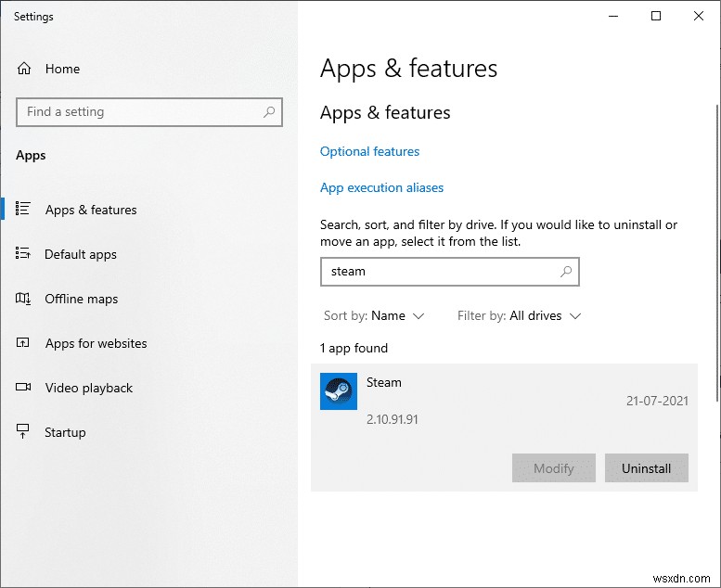This screenshot has width=721, height=588.
Task: Click the Home icon in sidebar
Action: coord(24,69)
